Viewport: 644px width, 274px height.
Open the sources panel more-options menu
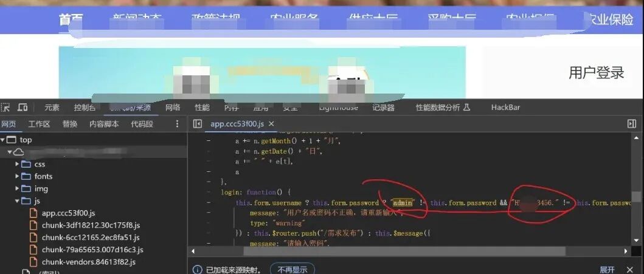click(x=178, y=123)
